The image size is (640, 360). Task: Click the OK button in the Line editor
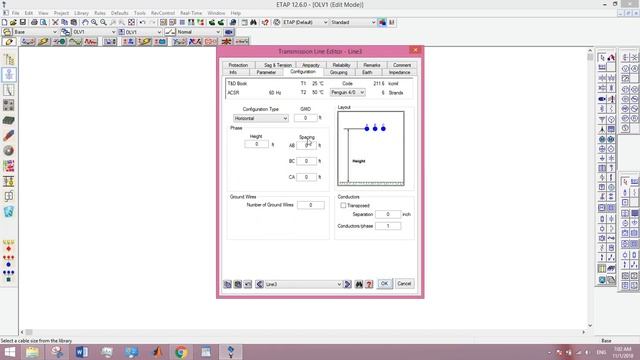point(384,284)
